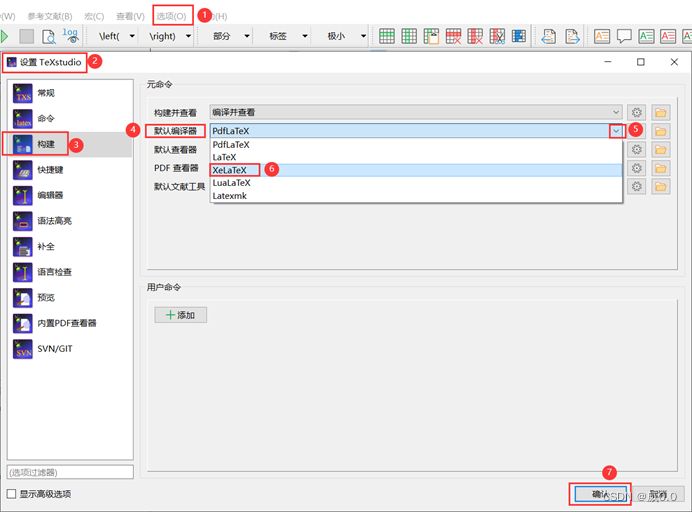The image size is (692, 512).
Task: Click the speech bubble comment icon
Action: coord(624,36)
